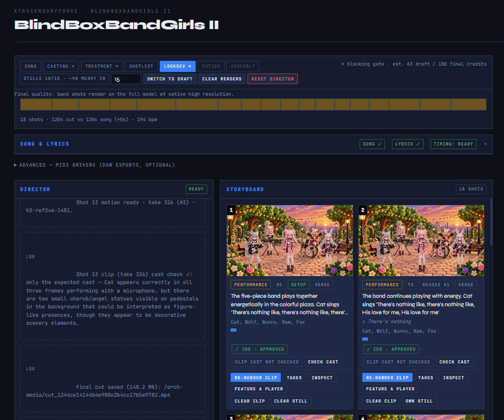Select the first segment of the shot timeline
Image resolution: width=504 pixels, height=420 pixels.
[x=36, y=105]
